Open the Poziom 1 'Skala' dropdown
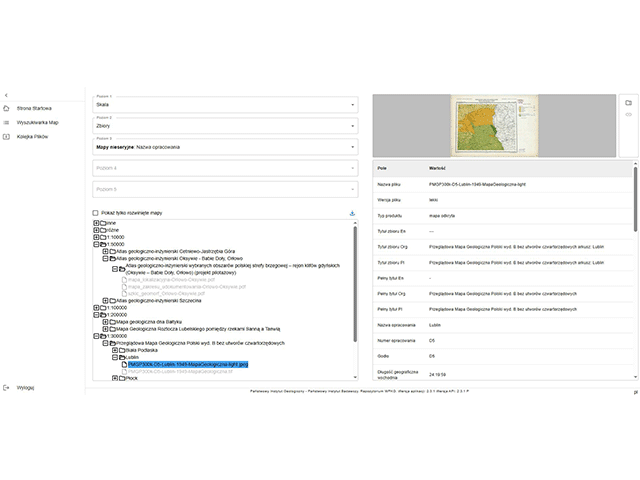640x480 pixels. pos(225,105)
